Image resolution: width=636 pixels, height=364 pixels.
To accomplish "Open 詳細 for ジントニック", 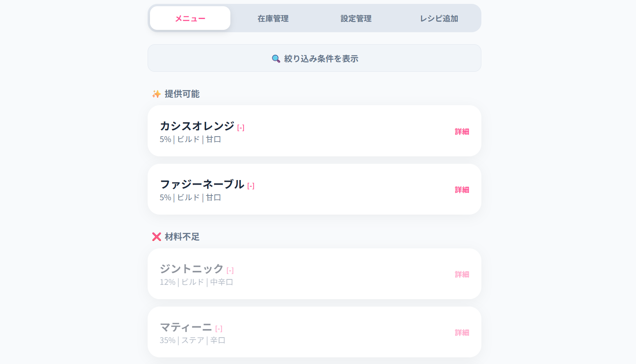I will (x=462, y=274).
